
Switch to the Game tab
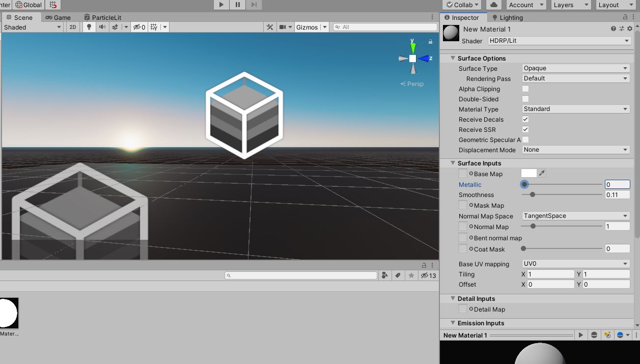pos(58,17)
